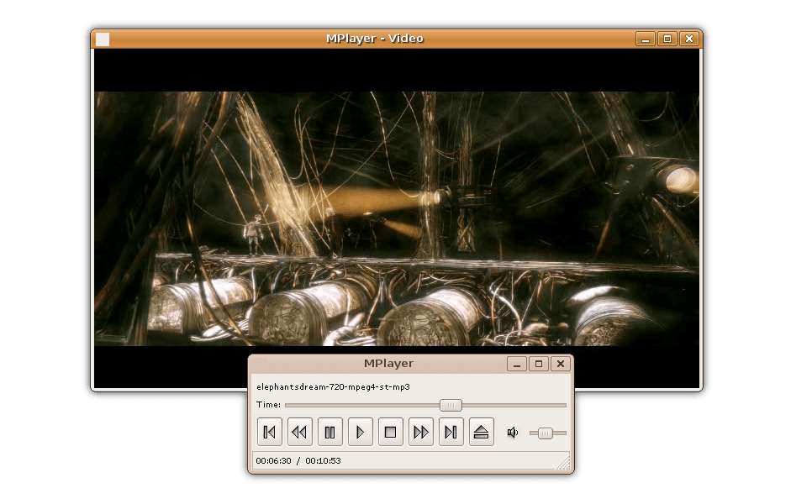The width and height of the screenshot is (812, 504).
Task: Open a file with the eject button
Action: [x=481, y=432]
